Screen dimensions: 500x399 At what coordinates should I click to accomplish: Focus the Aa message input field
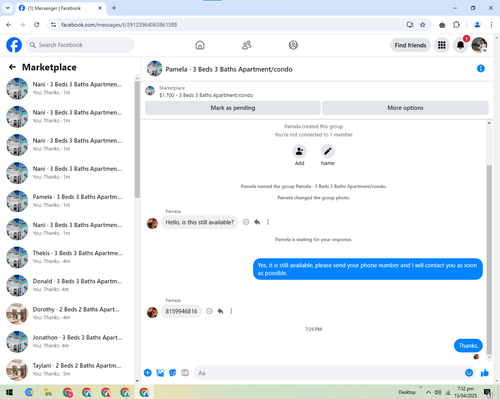click(328, 373)
